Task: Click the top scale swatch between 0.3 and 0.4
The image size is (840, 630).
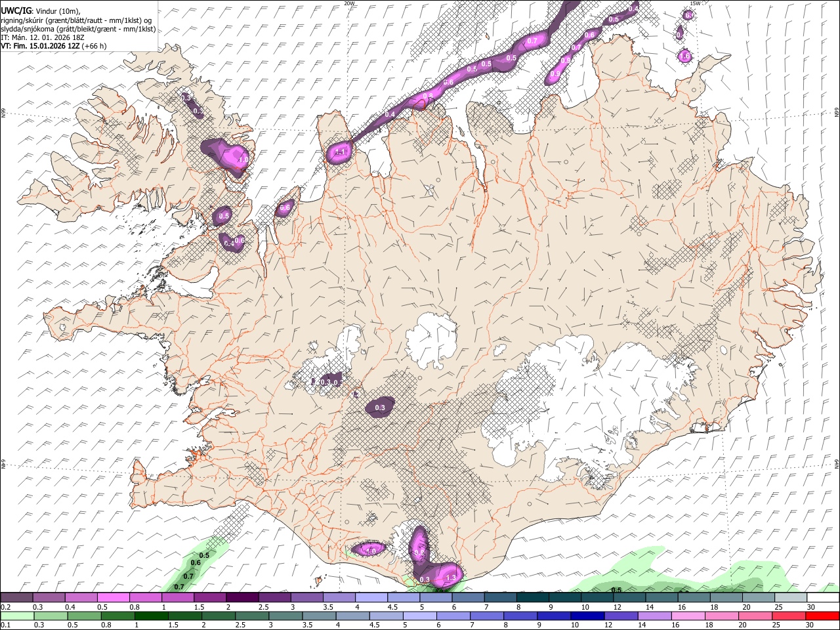Action: [49, 598]
